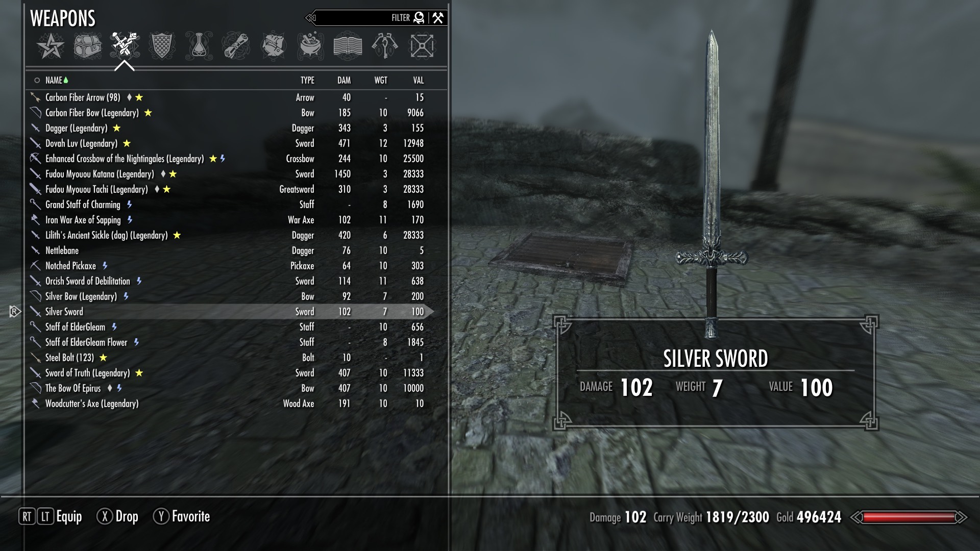This screenshot has height=551, width=980.
Task: Click the Books category icon
Action: point(347,45)
